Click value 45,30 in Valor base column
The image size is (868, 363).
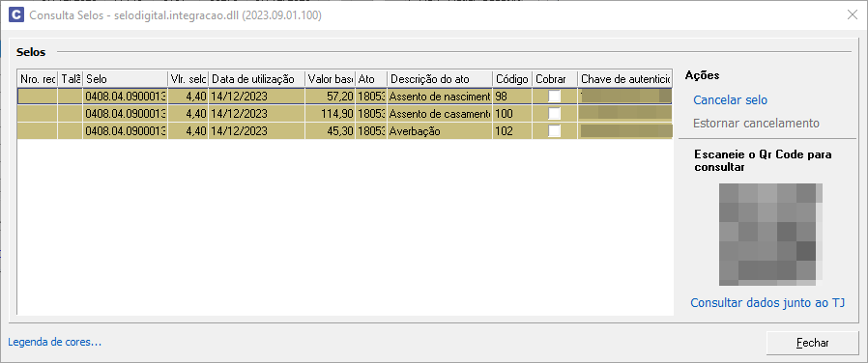(x=330, y=131)
